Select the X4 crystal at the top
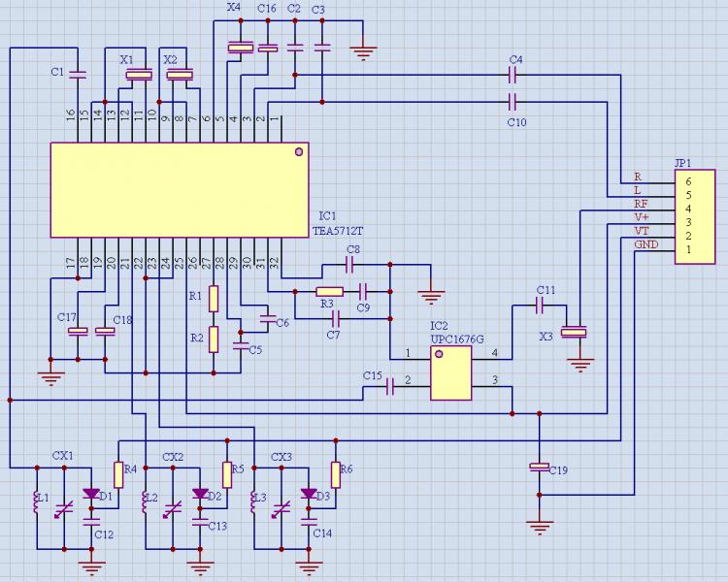Screen dimensions: 728x582 [x=241, y=47]
